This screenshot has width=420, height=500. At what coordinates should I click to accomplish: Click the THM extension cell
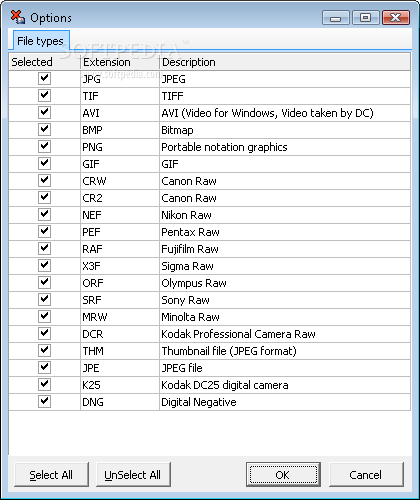(120, 351)
